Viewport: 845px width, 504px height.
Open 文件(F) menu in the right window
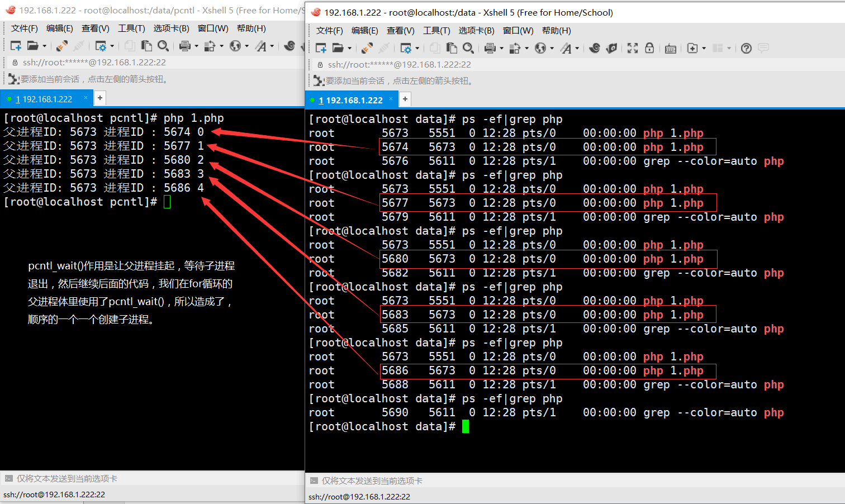click(329, 31)
